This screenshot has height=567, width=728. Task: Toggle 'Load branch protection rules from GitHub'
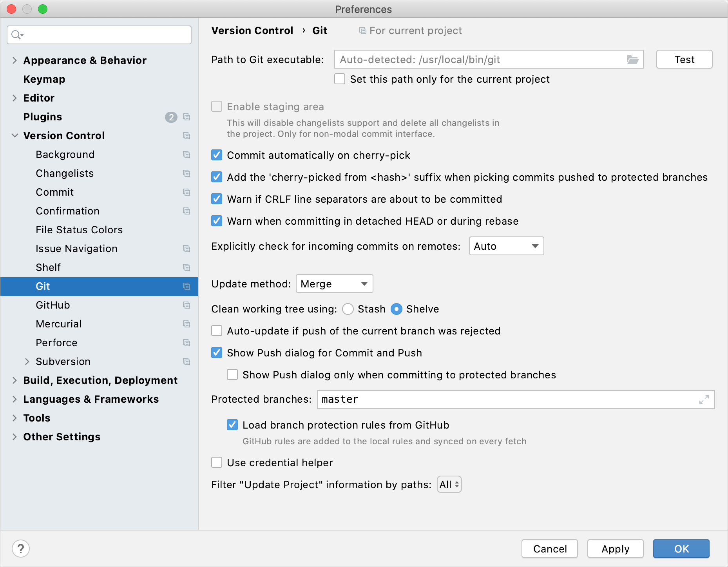tap(232, 425)
